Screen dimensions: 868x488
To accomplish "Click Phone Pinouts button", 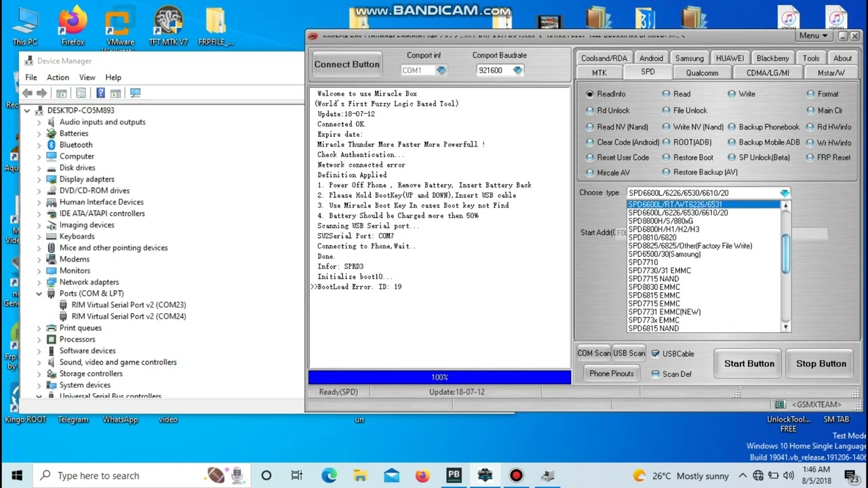I will [612, 373].
